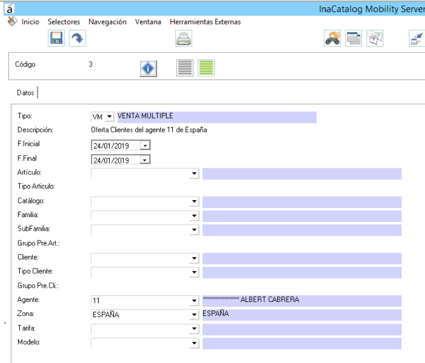
Task: Open the Selectores menu
Action: click(x=64, y=22)
